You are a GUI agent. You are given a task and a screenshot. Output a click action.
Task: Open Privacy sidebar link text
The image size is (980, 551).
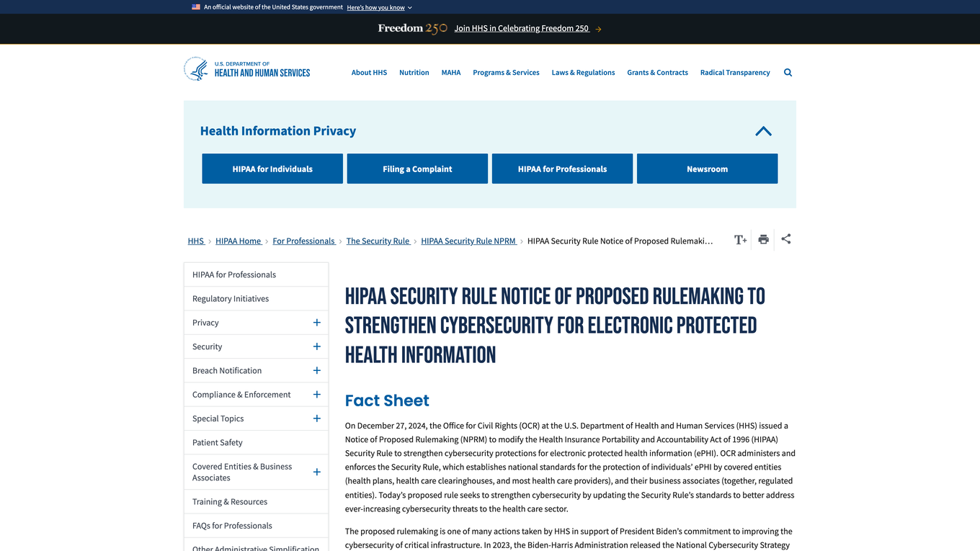click(x=205, y=323)
